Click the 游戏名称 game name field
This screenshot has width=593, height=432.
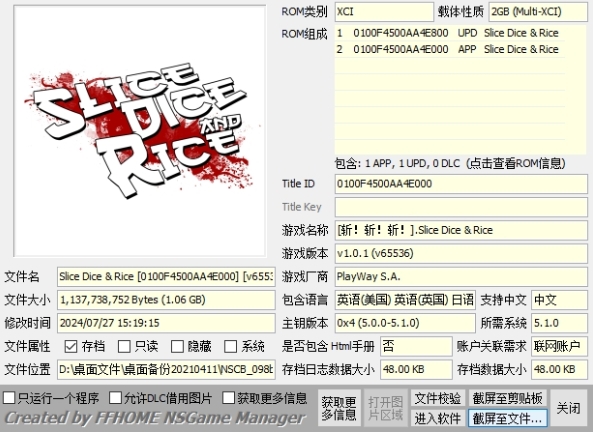[x=461, y=230]
